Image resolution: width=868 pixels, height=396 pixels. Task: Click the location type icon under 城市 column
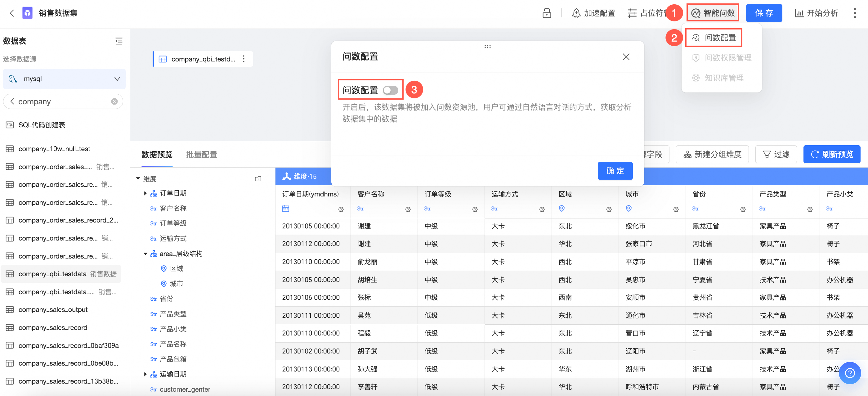[629, 209]
